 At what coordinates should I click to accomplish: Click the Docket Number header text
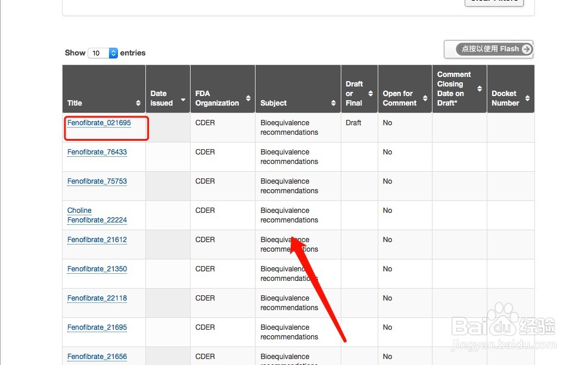click(x=505, y=98)
